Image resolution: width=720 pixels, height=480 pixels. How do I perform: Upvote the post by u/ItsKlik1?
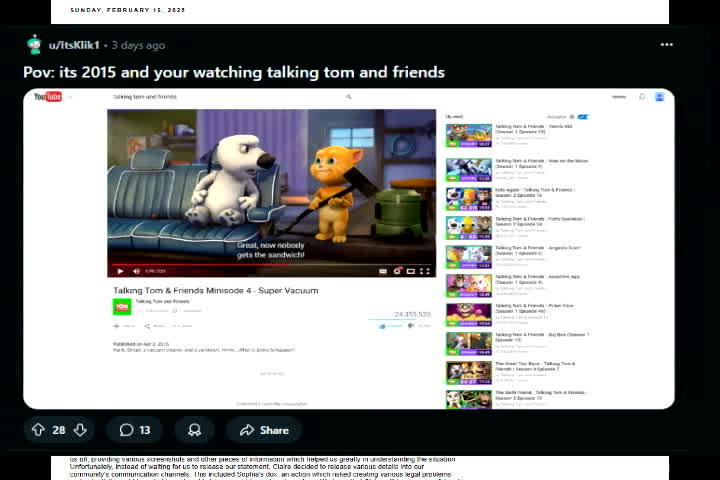38,430
